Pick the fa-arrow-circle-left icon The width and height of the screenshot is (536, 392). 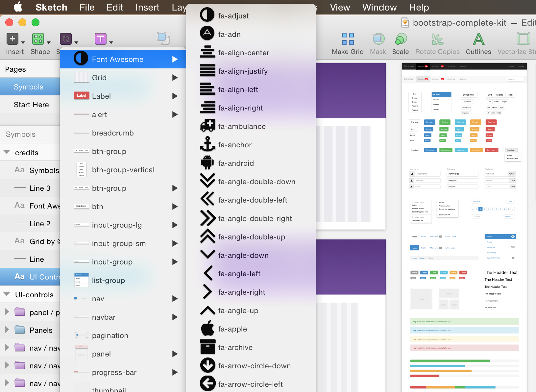coord(251,384)
